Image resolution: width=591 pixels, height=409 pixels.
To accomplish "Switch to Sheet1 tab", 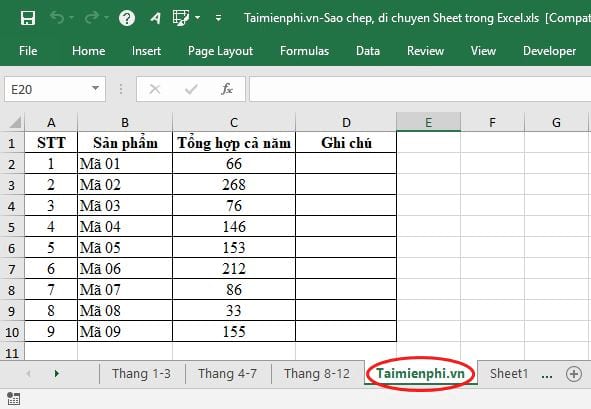I will [508, 374].
